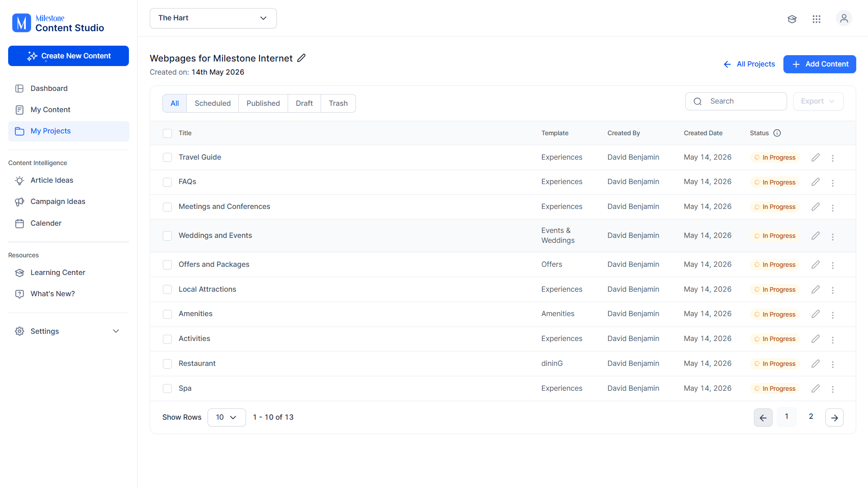Switch to the Draft tab
Screen dimensions: 868x488
pos(304,103)
